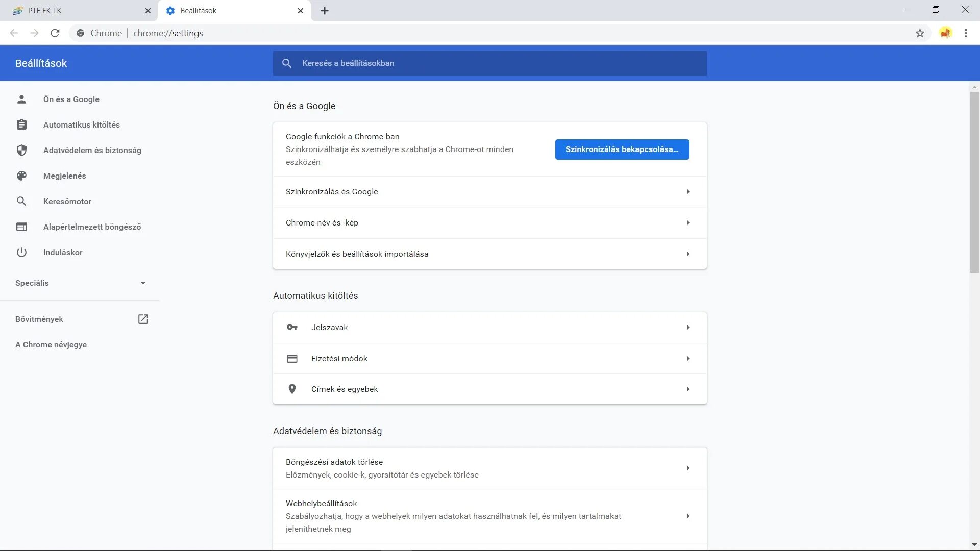Click the clipboard icon for Automatikus kitöltés
The width and height of the screenshot is (980, 551).
21,124
